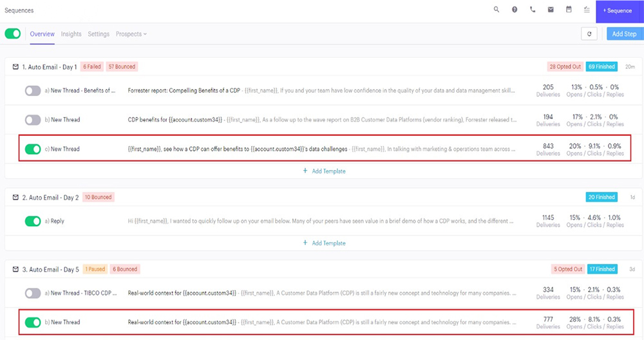Click the '28 Opted Out' badge
The image size is (644, 340).
tap(565, 66)
